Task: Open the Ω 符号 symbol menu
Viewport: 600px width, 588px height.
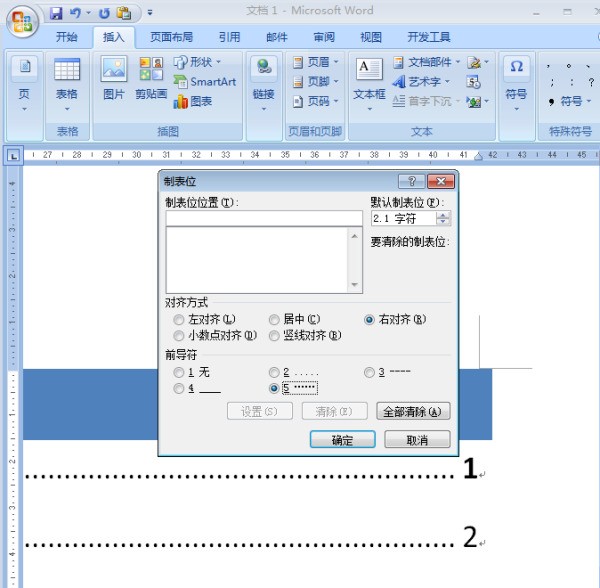Action: pos(517,85)
